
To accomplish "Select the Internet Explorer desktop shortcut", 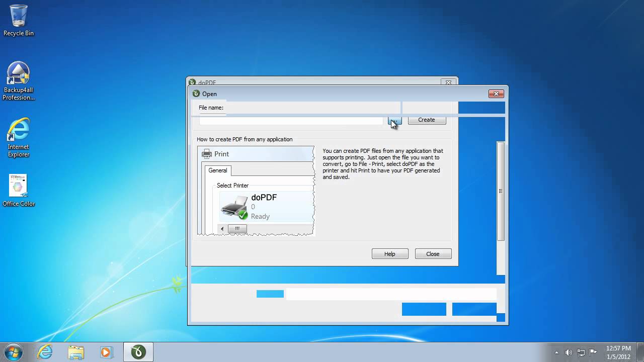I will pos(19,138).
